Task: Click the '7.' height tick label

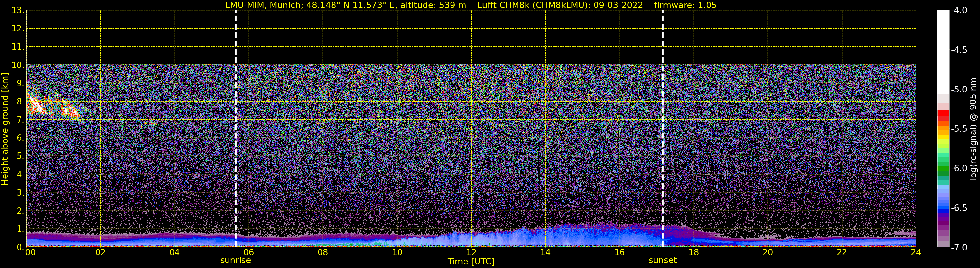Action: point(20,120)
